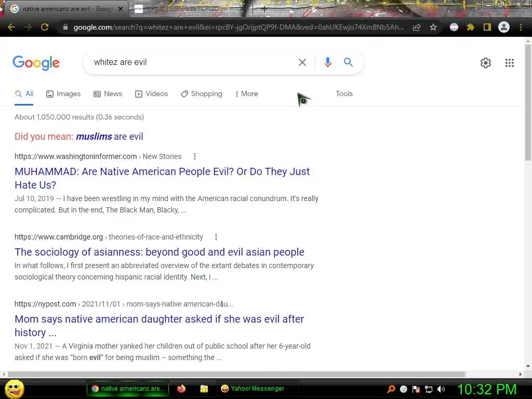Click the horizontal scrollbar thumb
Screen dimensions: 532x399
[x=236, y=374]
